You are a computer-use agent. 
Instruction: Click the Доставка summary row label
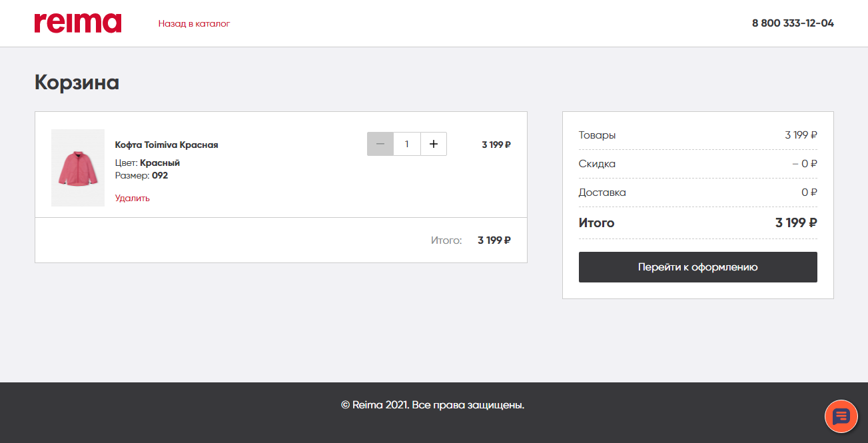click(602, 193)
